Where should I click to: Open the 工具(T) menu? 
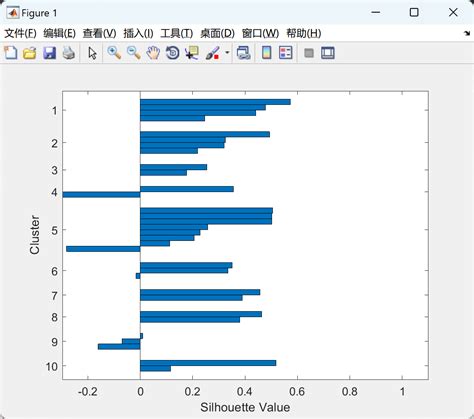pos(177,33)
